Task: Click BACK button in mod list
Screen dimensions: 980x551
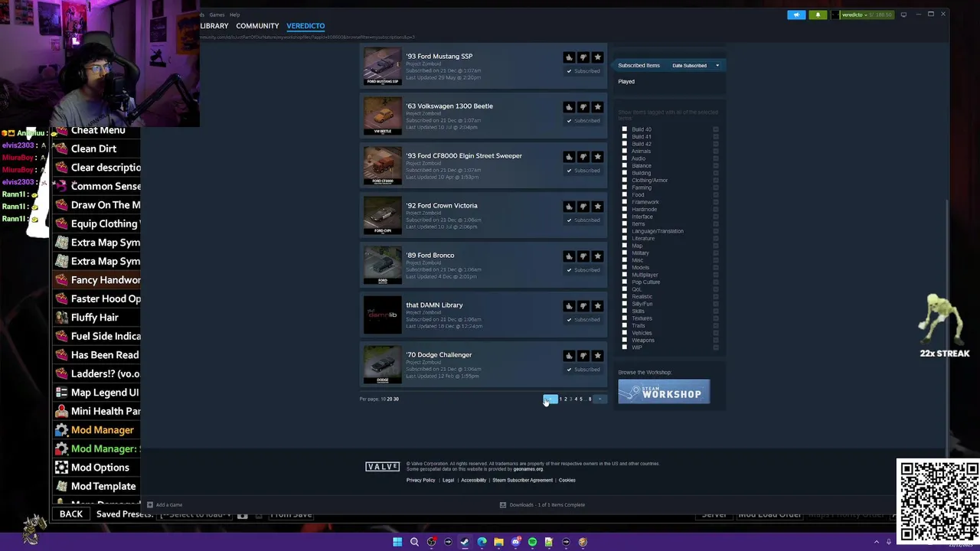Action: (71, 514)
